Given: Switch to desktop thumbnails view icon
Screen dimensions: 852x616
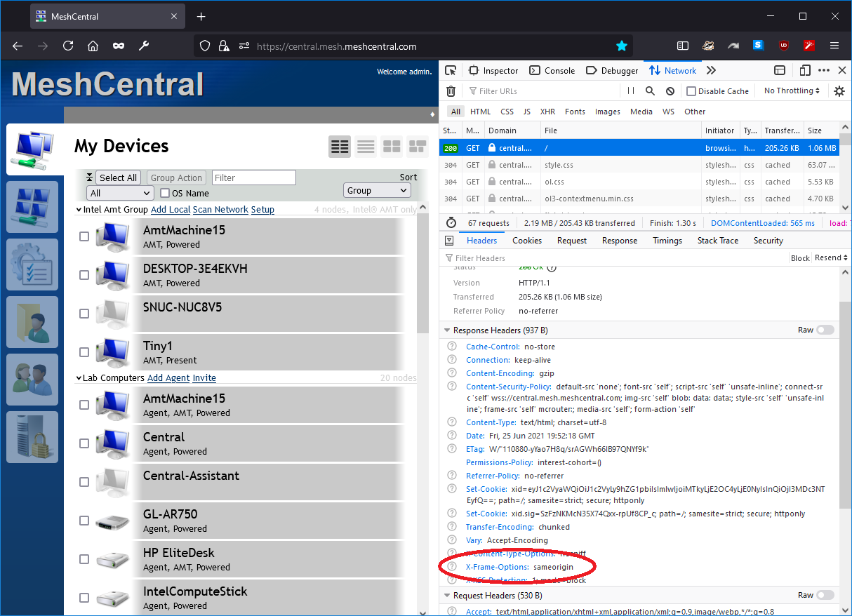Looking at the screenshot, I should (x=392, y=146).
